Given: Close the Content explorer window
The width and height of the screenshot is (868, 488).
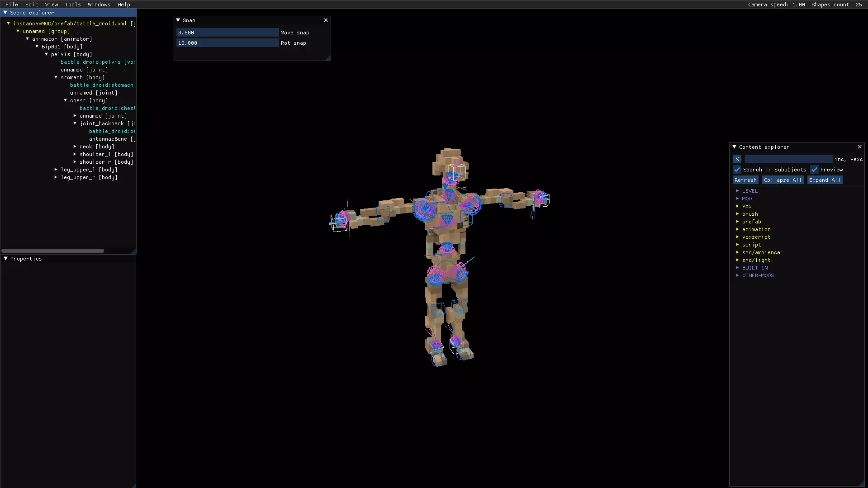Looking at the screenshot, I should (859, 147).
